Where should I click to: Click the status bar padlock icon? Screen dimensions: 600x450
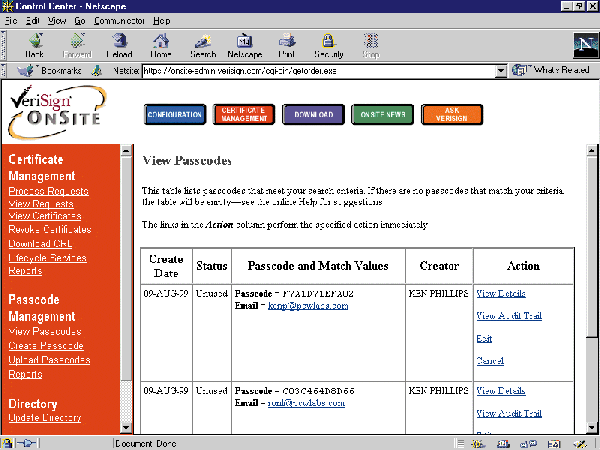7,443
